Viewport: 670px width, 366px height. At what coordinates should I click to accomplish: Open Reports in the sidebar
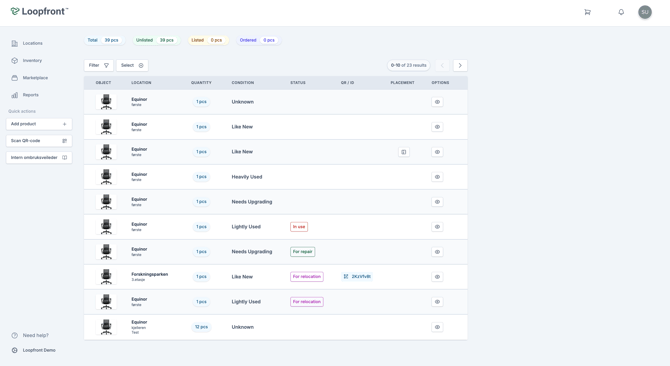coord(25,95)
